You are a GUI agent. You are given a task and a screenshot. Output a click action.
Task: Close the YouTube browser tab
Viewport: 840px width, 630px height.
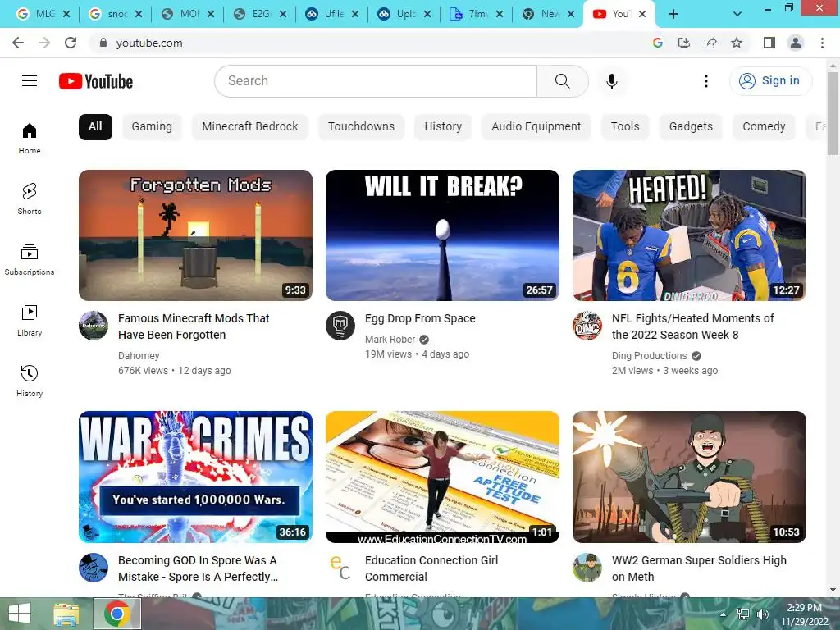[x=642, y=15]
